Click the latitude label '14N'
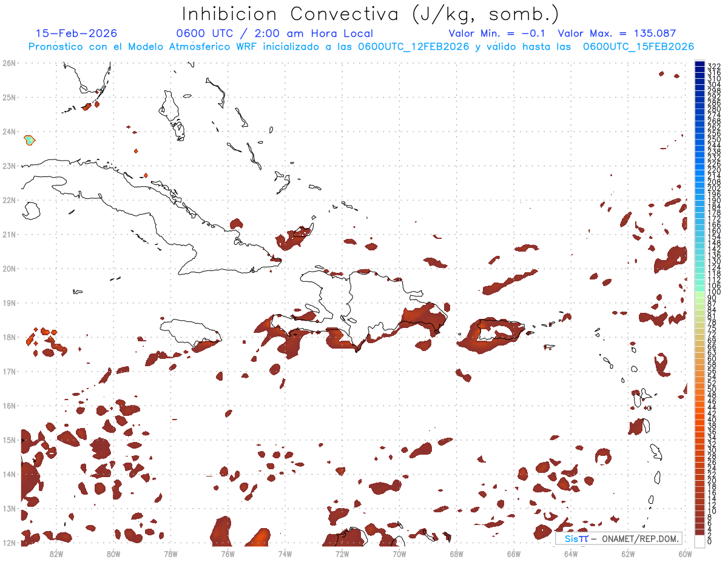This screenshot has height=562, width=728. pyautogui.click(x=9, y=474)
